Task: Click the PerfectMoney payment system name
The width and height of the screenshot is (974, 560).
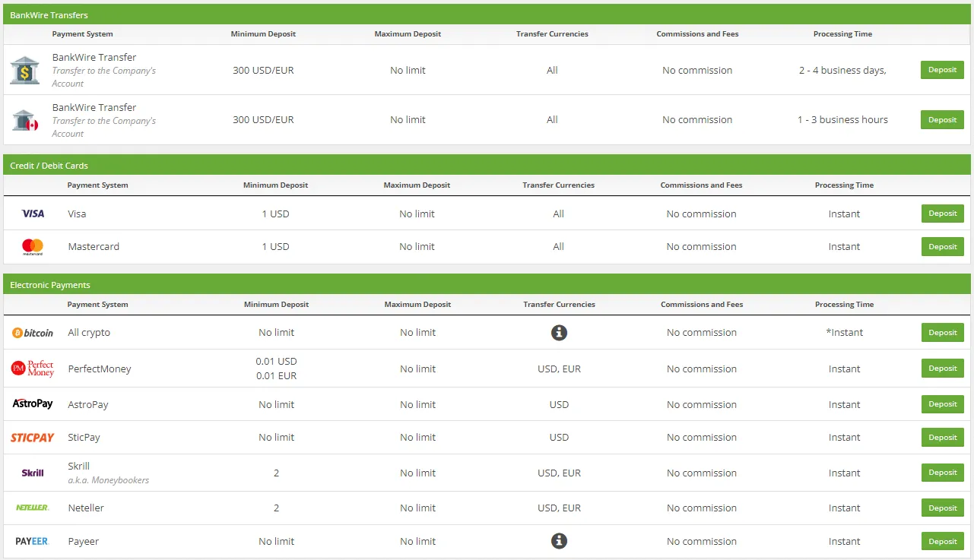Action: [x=100, y=369]
